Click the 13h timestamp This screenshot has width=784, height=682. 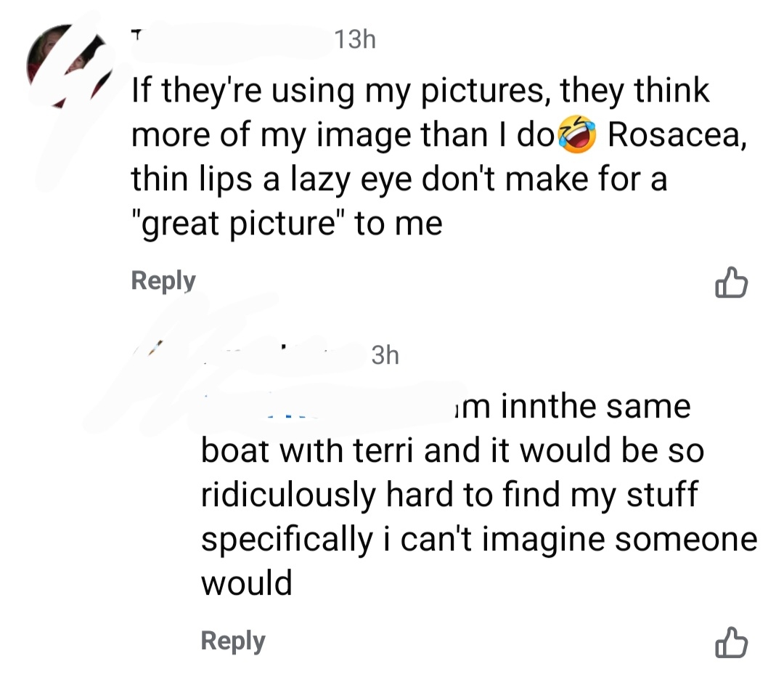355,40
